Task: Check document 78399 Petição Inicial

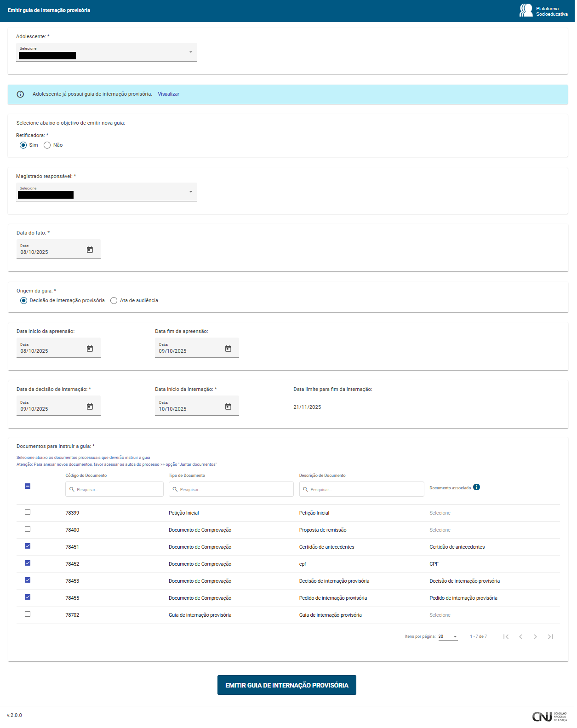Action: tap(28, 512)
